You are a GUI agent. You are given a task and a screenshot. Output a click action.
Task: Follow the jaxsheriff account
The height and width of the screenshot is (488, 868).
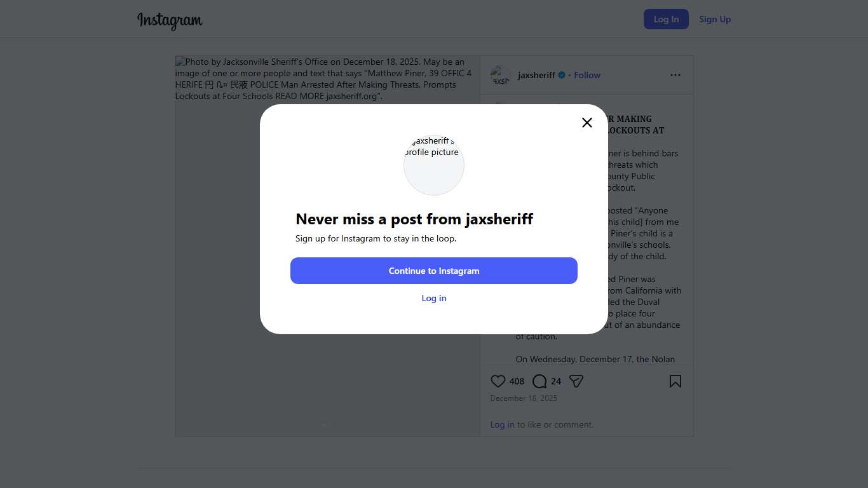[x=587, y=75]
